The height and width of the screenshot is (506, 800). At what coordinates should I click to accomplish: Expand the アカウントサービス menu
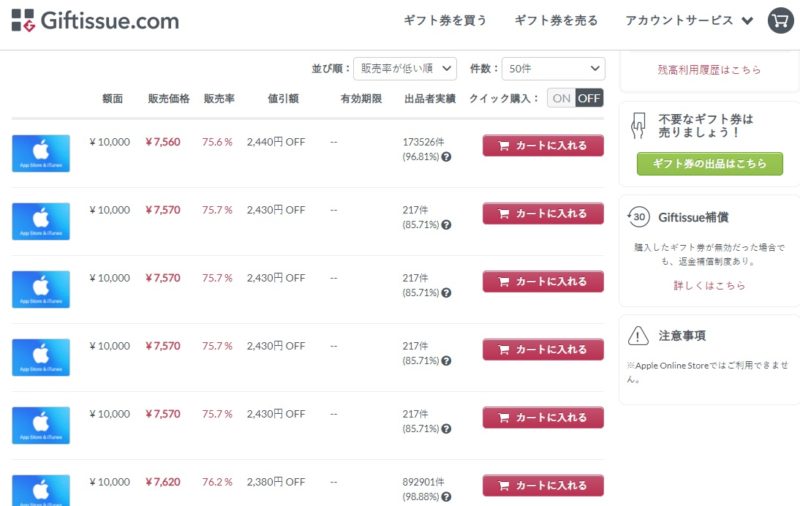[x=689, y=20]
